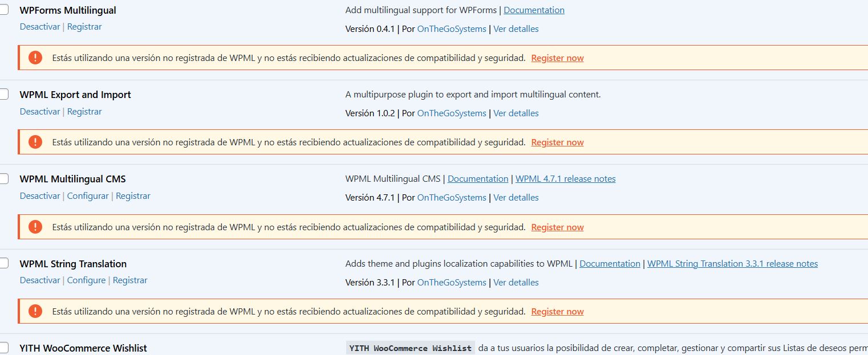This screenshot has width=868, height=355.
Task: Open WPML String Translation Documentation link
Action: [x=610, y=264]
